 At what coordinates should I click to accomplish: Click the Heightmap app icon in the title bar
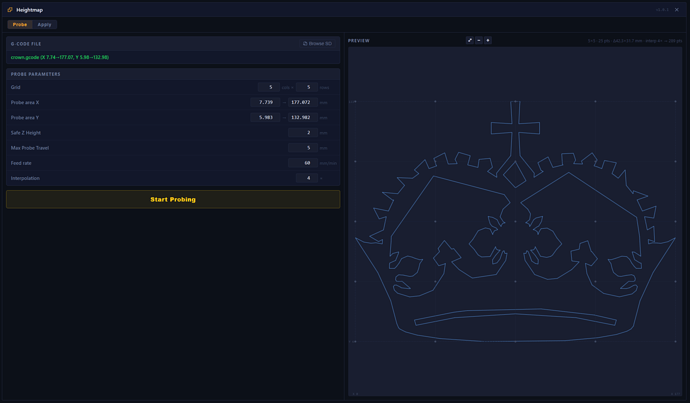point(10,10)
